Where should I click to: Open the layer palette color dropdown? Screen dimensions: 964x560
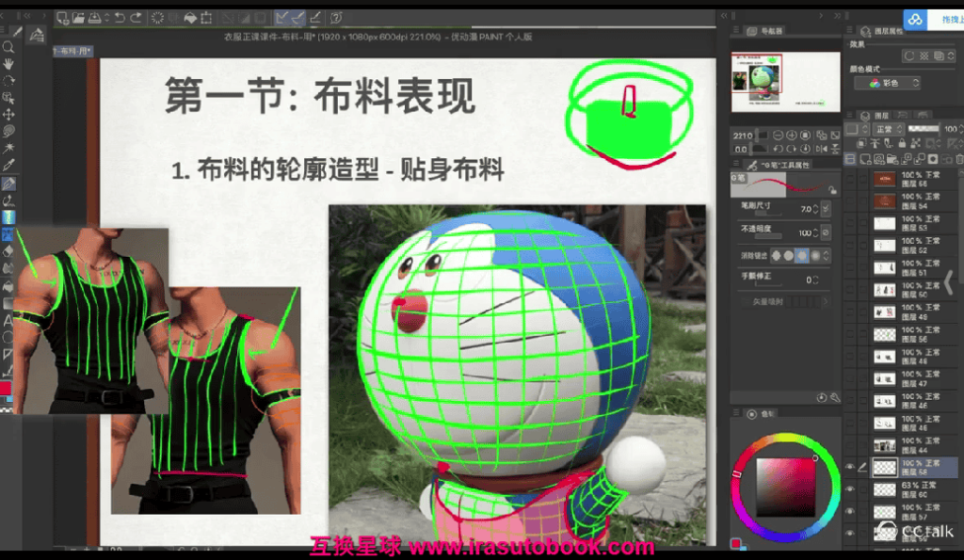859,129
